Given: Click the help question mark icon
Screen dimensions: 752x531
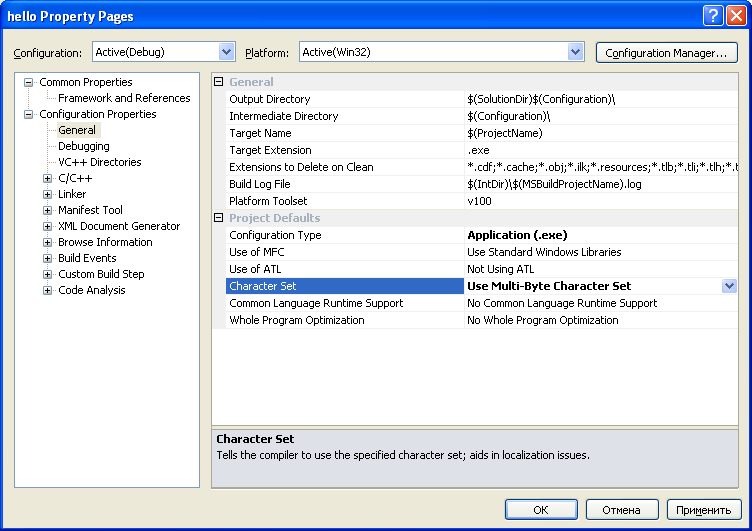Looking at the screenshot, I should click(x=713, y=15).
